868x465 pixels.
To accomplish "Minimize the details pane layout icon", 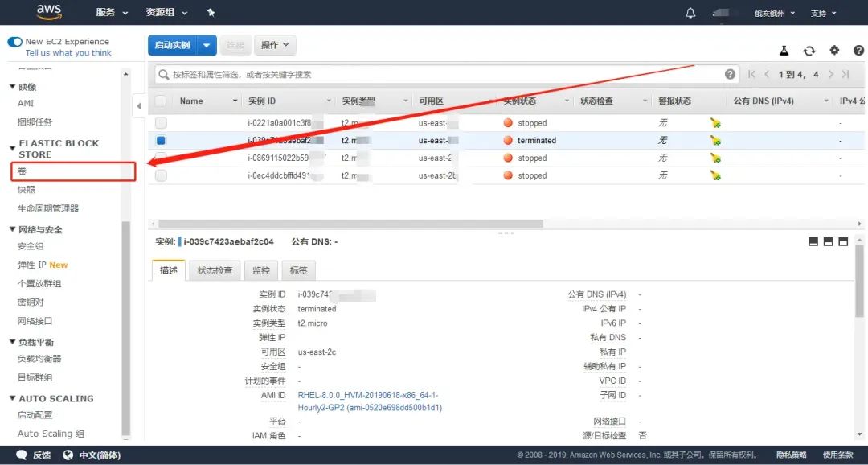I will (813, 241).
